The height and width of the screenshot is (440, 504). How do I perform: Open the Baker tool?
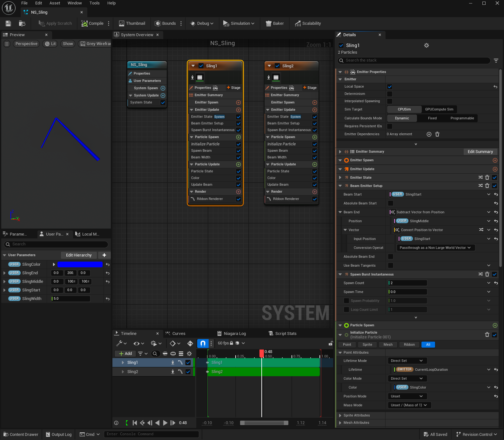tap(275, 23)
